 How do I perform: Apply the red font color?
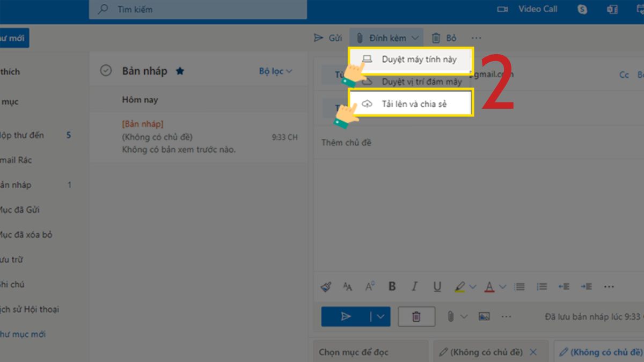coord(489,287)
